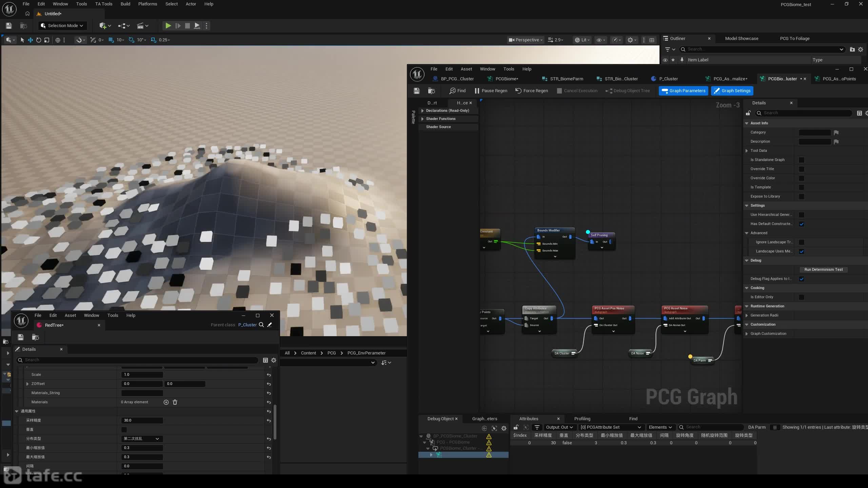The width and height of the screenshot is (868, 488).
Task: Open Output: Out pin dropdown
Action: pyautogui.click(x=559, y=427)
